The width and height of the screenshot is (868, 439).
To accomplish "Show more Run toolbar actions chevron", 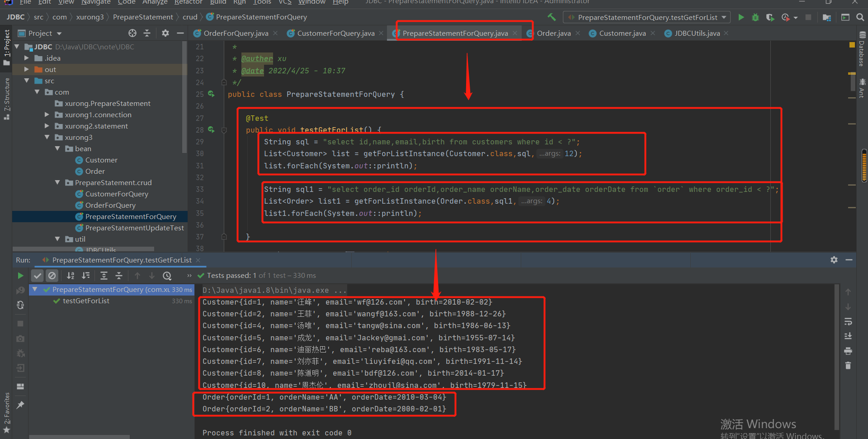I will (x=189, y=275).
